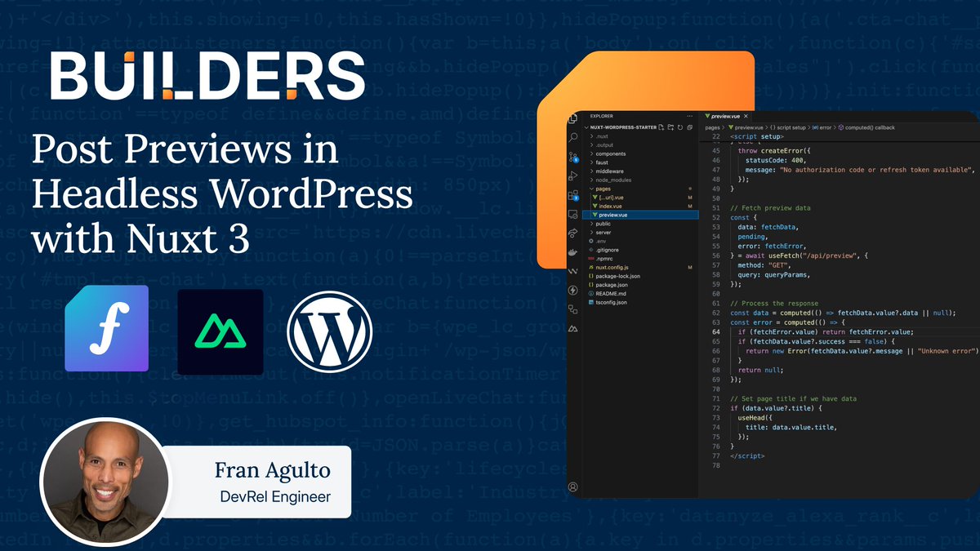Click the Nuxt logo tile
980x551 pixels.
tap(220, 331)
